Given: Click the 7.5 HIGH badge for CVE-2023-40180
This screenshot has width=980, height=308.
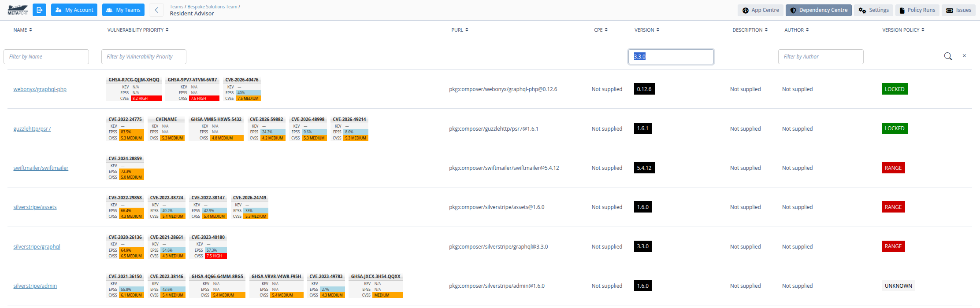Looking at the screenshot, I should click(216, 256).
